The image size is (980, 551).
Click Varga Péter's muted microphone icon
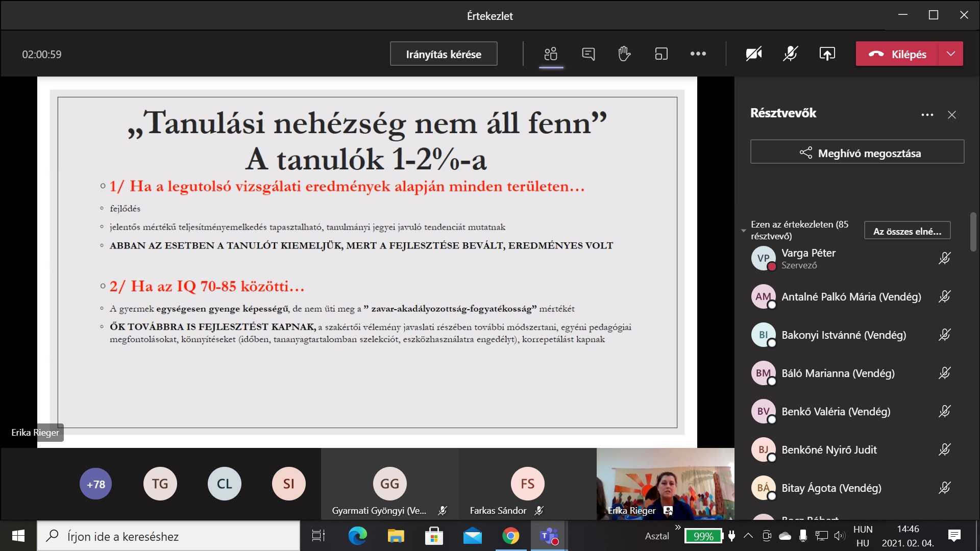pyautogui.click(x=944, y=258)
